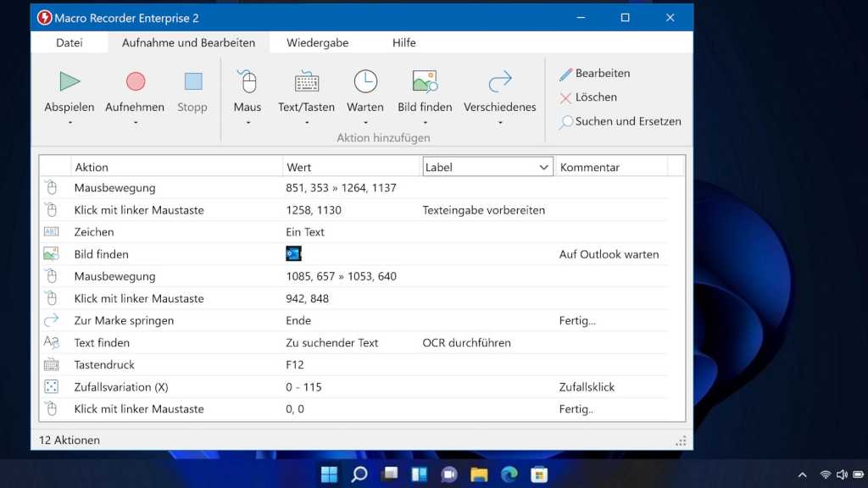Open the Widgets icon on the taskbar
The width and height of the screenshot is (868, 488).
(419, 474)
